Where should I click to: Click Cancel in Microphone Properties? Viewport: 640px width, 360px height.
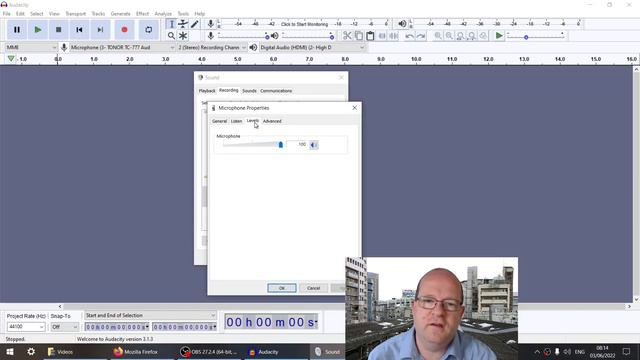pos(313,288)
